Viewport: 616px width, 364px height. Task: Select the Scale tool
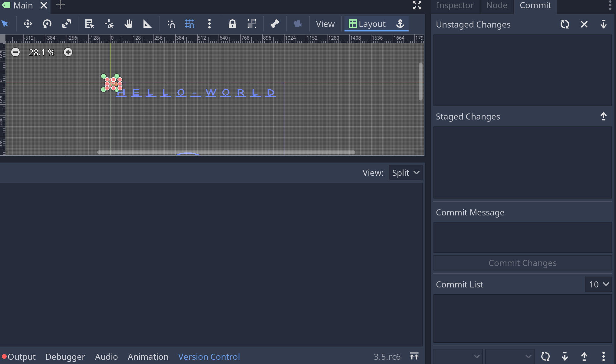coord(67,24)
